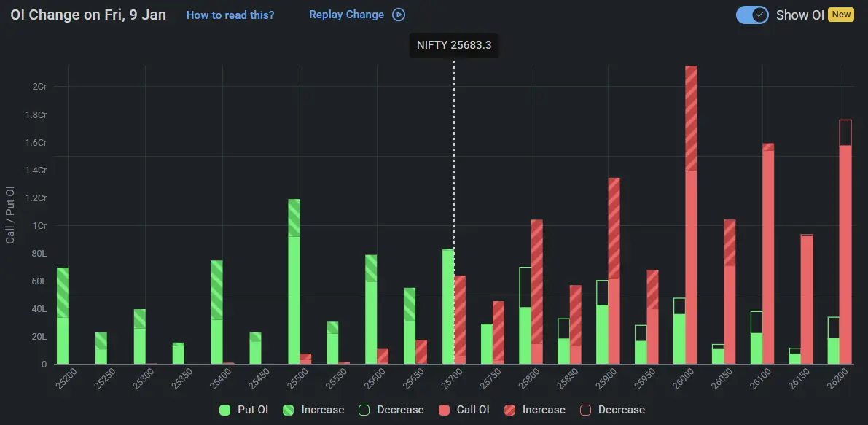Viewport: 868px width, 425px height.
Task: Open the How to read this link
Action: point(230,15)
